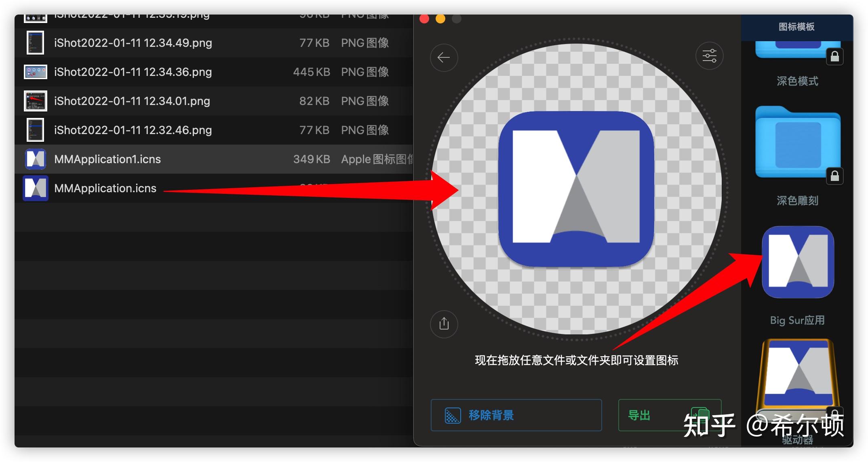Click the 图标模板 panel header
868x462 pixels.
796,27
